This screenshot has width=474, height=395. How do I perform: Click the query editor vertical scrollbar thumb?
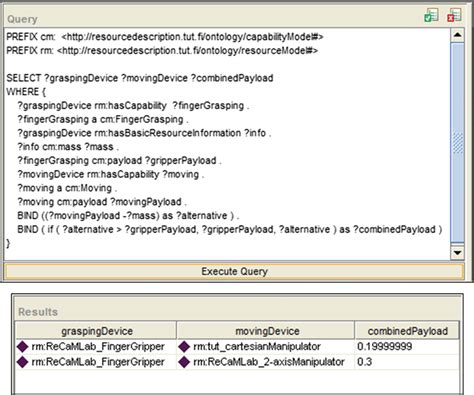pos(457,143)
